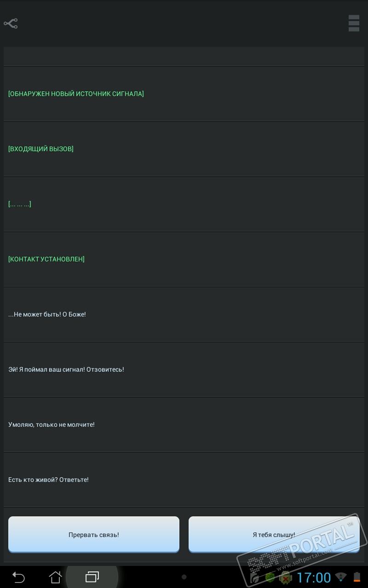This screenshot has height=588, width=368.
Task: Open the recent apps icon
Action: 92,577
